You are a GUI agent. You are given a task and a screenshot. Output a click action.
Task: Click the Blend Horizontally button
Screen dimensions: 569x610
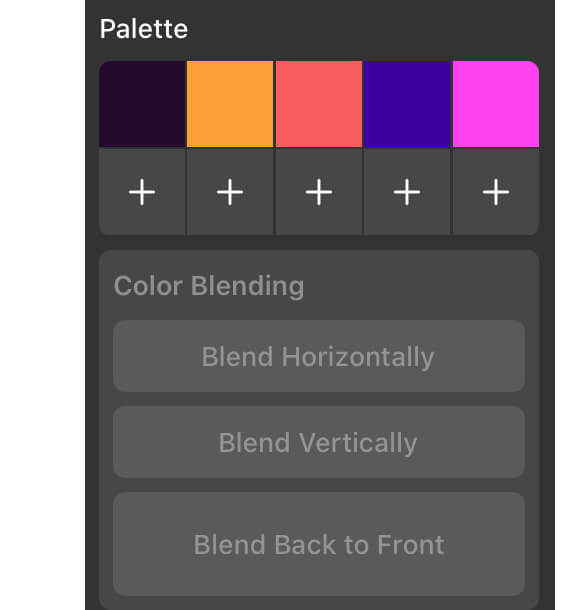pos(319,356)
